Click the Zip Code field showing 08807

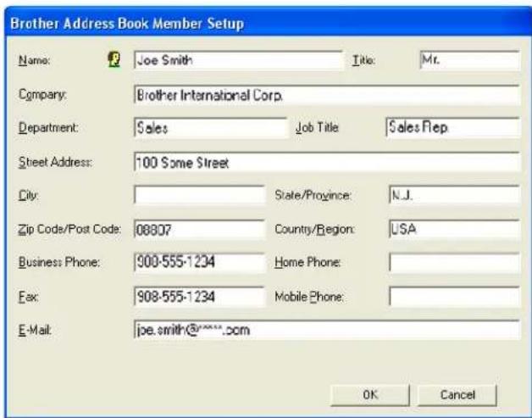coord(199,230)
